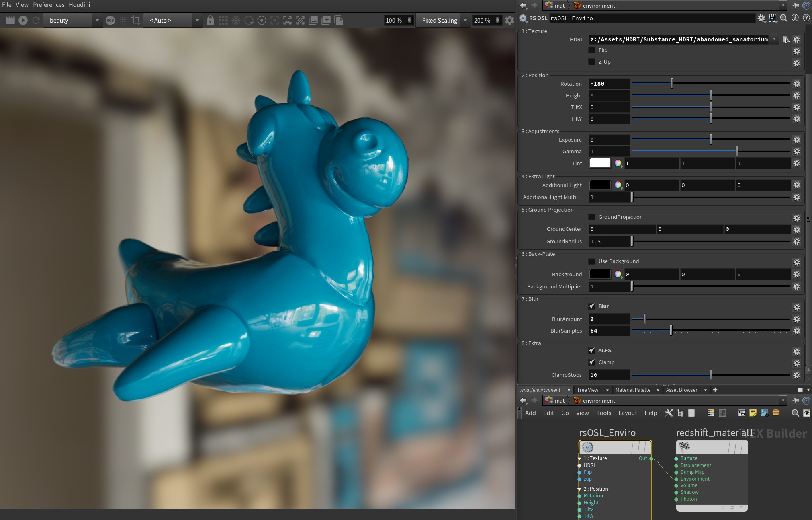This screenshot has height=520, width=812.
Task: Open the Layout menu in network editor
Action: coord(627,413)
